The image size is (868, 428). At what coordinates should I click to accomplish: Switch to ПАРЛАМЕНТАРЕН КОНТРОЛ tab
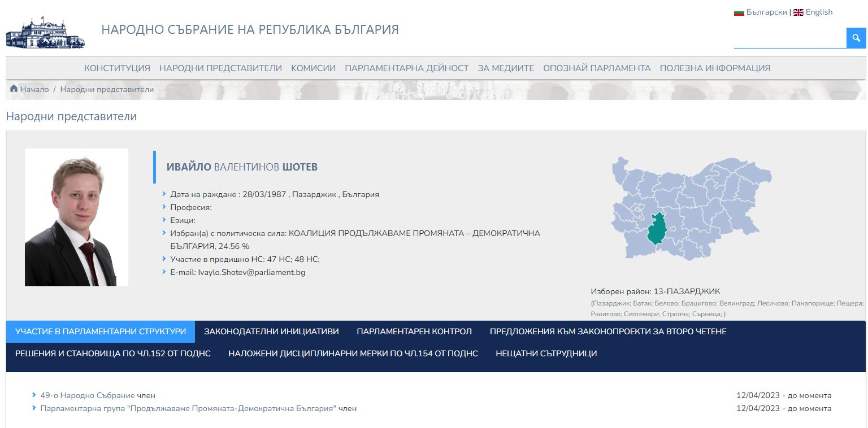[x=414, y=331]
